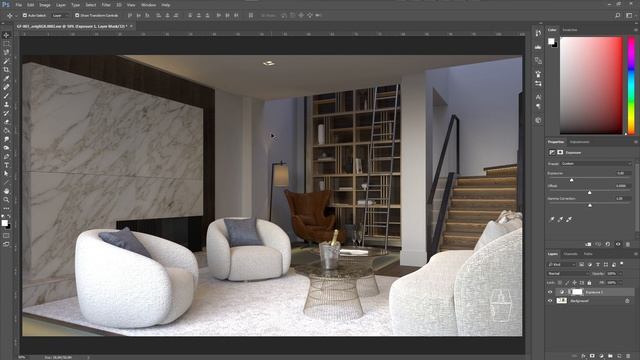Select the Path Selection arrow tool
640x360 pixels.
[6, 173]
